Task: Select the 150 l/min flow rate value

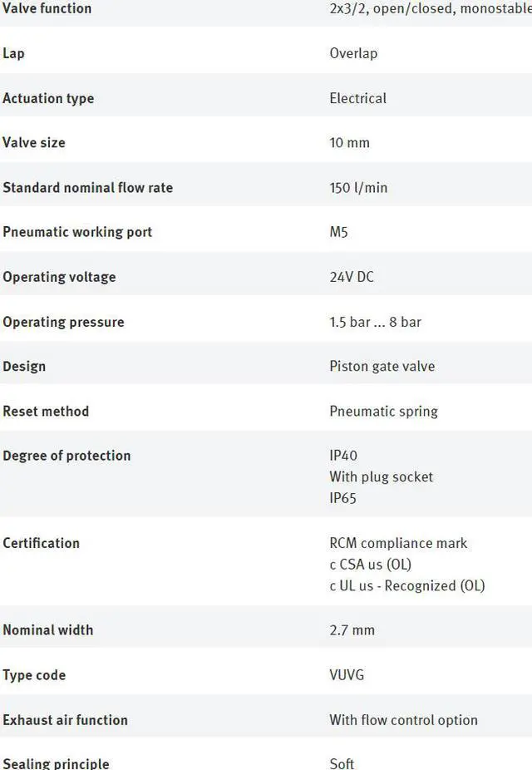Action: tap(358, 188)
